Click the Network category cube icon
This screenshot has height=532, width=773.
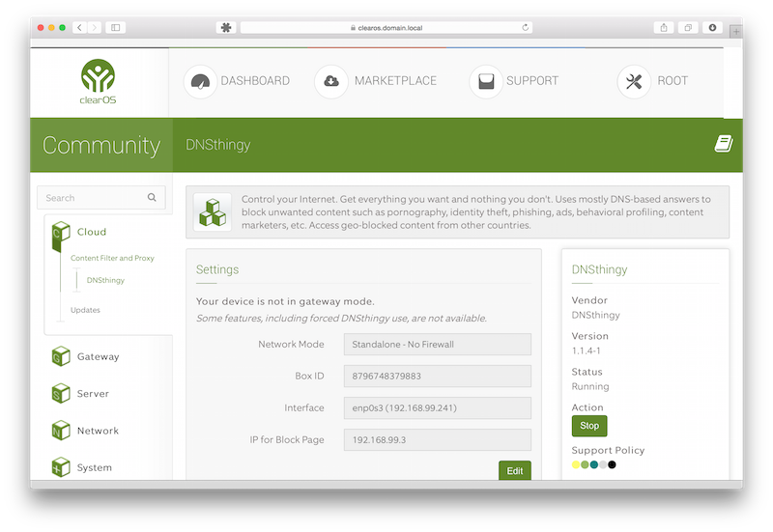point(61,430)
